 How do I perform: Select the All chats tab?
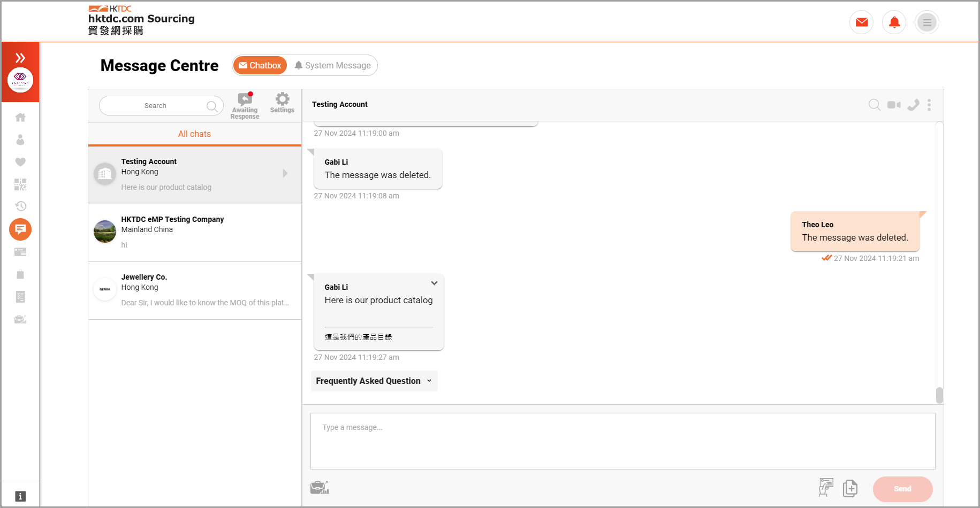pos(194,134)
